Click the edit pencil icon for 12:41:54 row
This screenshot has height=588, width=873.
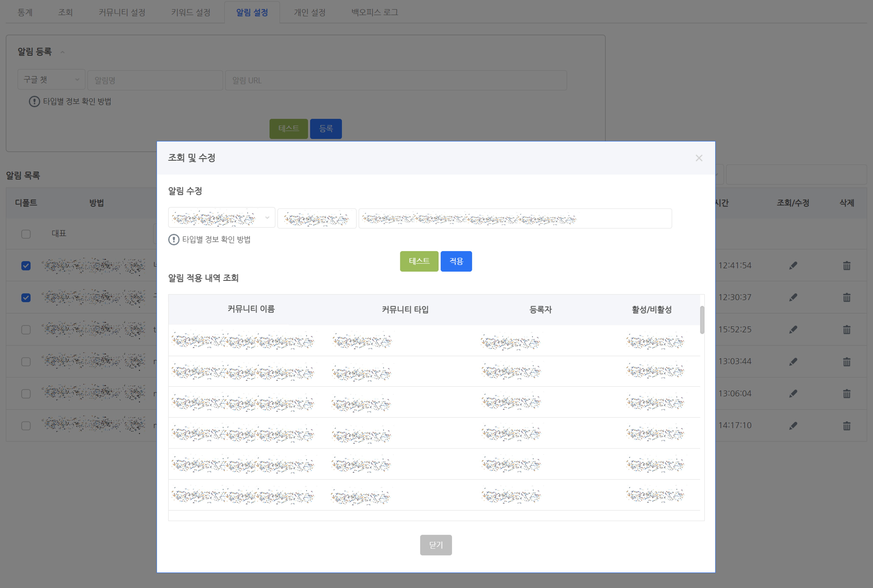coord(793,266)
